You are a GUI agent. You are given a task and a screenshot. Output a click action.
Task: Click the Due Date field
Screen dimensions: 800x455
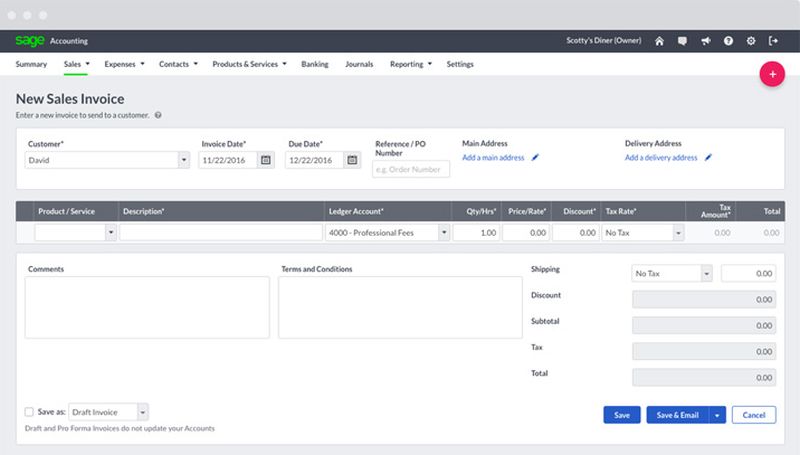314,160
